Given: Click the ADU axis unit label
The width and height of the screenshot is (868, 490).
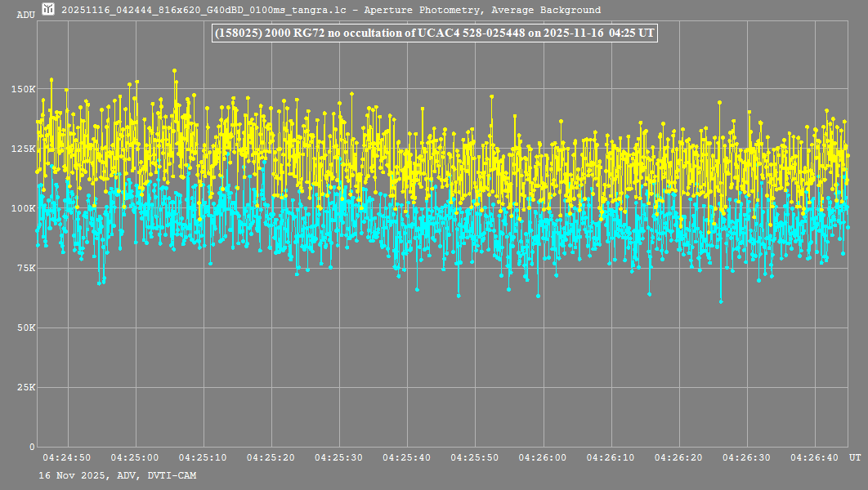Looking at the screenshot, I should pos(25,15).
